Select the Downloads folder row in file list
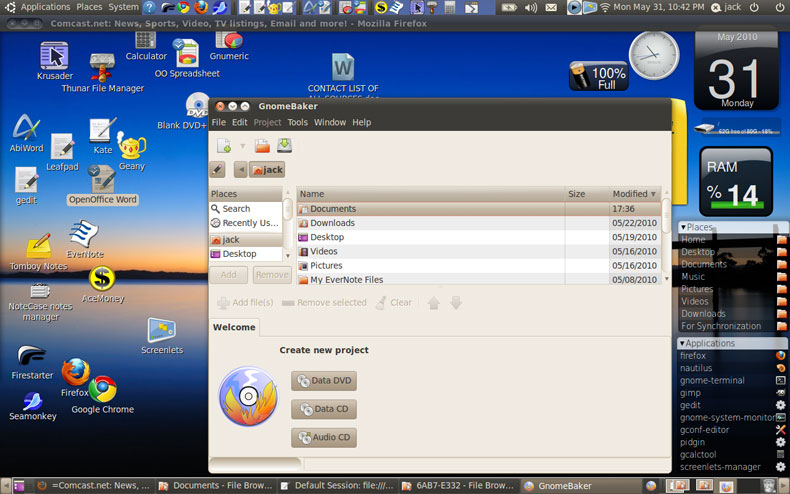The image size is (790, 494). pyautogui.click(x=479, y=223)
